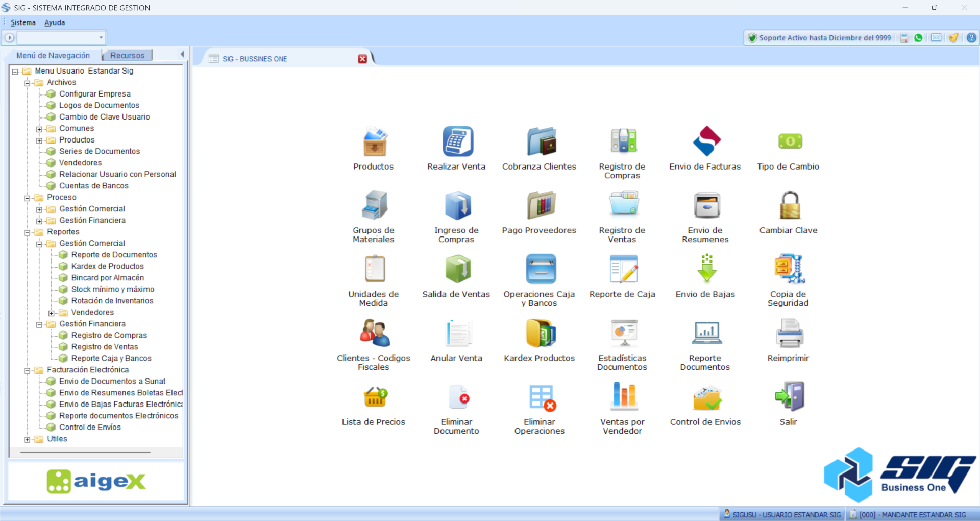Close the SIG - BUSSINES ONE tab
The width and height of the screenshot is (980, 521).
tap(362, 59)
